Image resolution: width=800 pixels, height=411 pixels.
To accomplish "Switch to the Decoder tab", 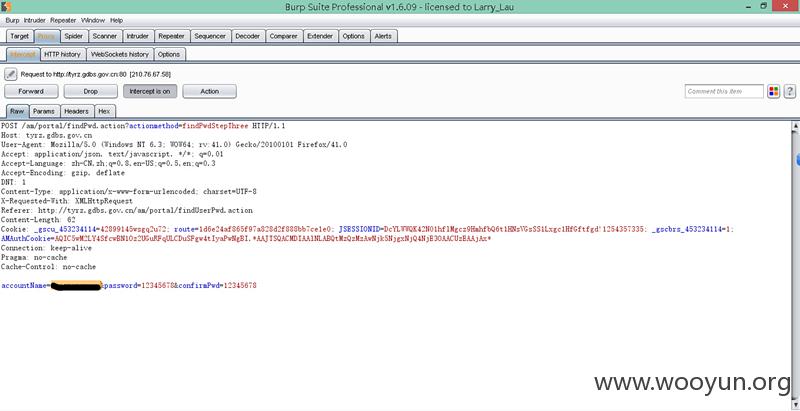I will pyautogui.click(x=248, y=36).
